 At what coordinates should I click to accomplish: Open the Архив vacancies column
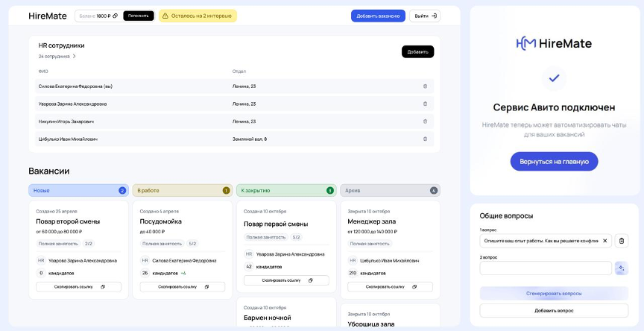click(390, 191)
